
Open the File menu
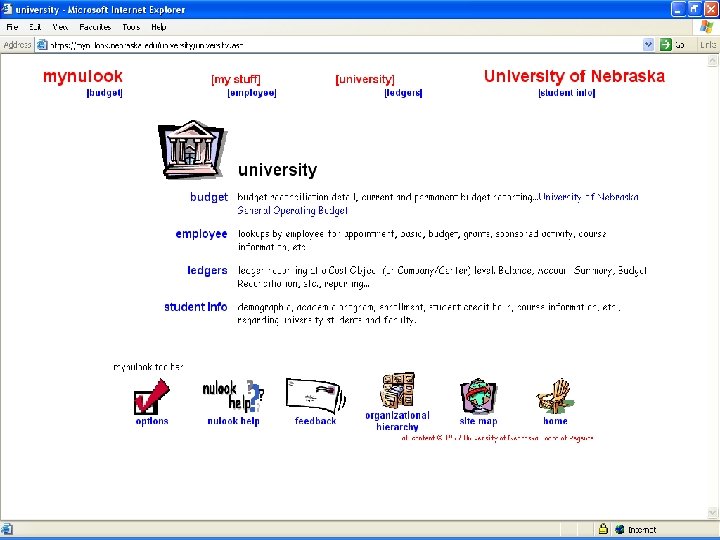pos(12,27)
